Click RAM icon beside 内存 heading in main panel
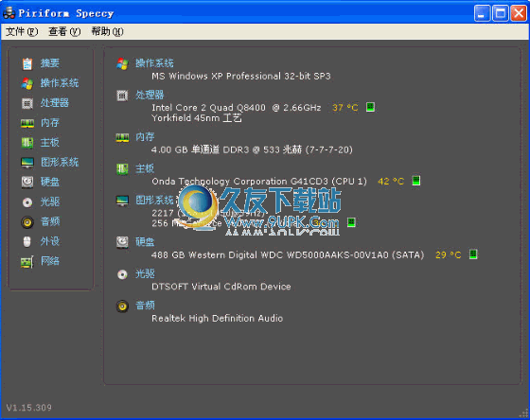Image resolution: width=530 pixels, height=420 pixels. (122, 137)
